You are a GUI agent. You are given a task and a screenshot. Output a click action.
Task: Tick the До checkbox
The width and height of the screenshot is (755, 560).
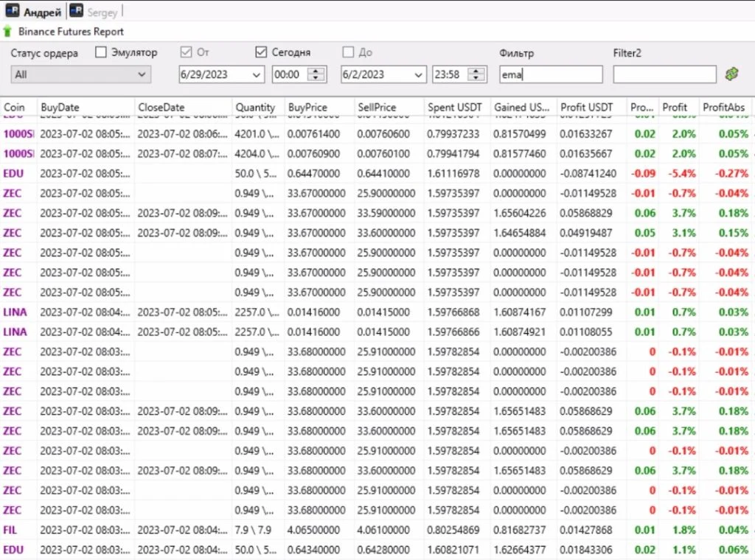(x=348, y=52)
